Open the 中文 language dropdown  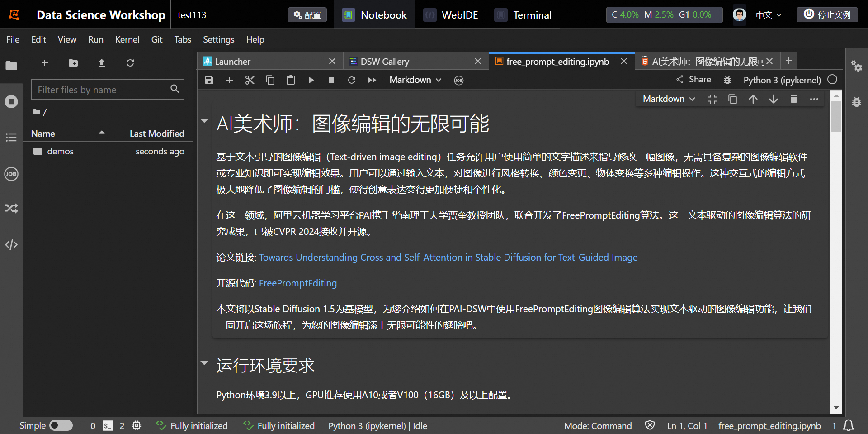click(x=769, y=15)
